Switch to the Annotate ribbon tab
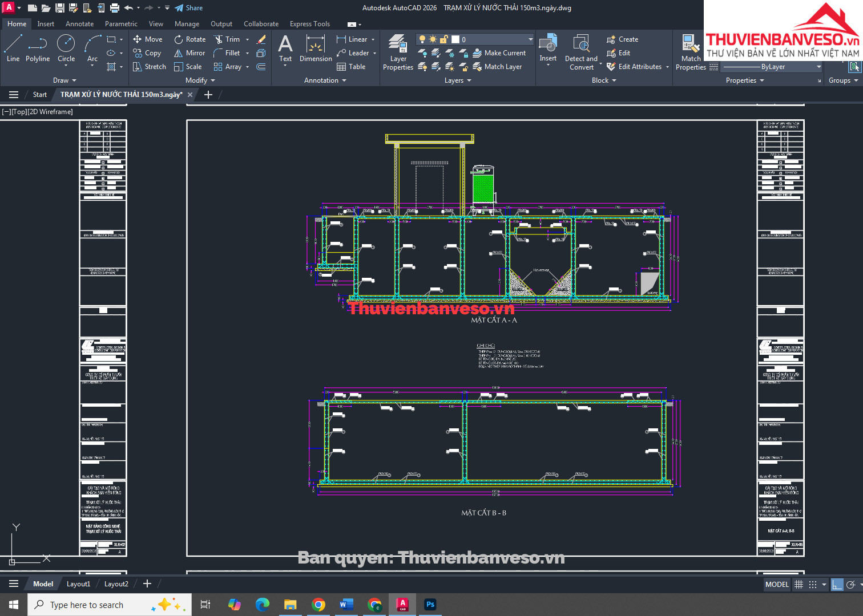Screen dimensions: 863x616 point(79,24)
